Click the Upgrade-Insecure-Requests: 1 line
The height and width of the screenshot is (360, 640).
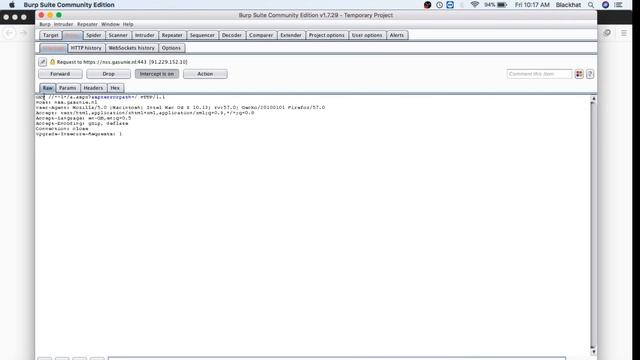point(79,134)
